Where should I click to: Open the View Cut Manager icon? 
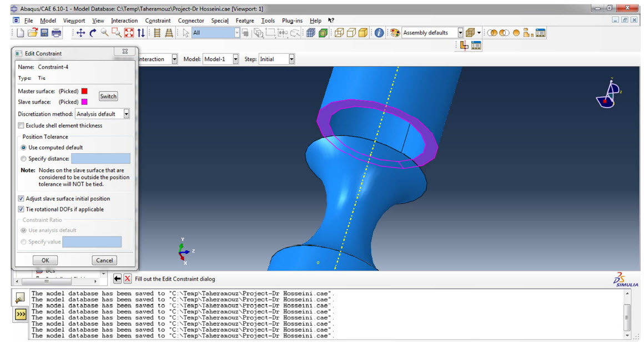tap(476, 45)
